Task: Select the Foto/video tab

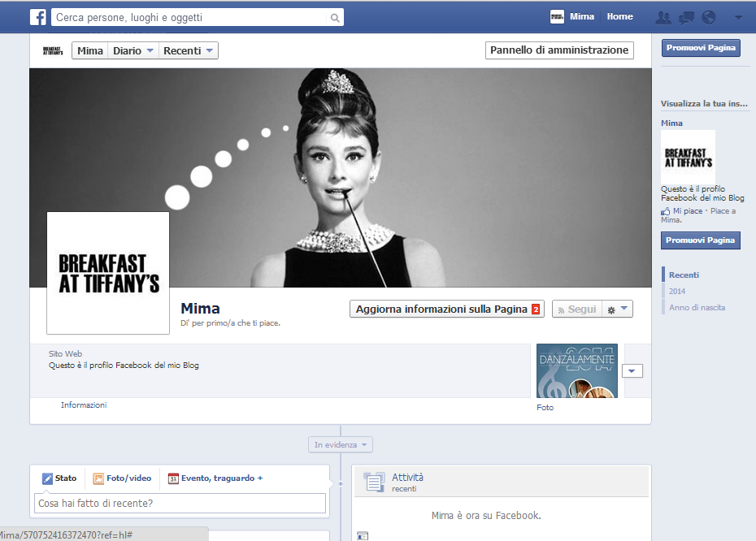Action: (x=122, y=478)
